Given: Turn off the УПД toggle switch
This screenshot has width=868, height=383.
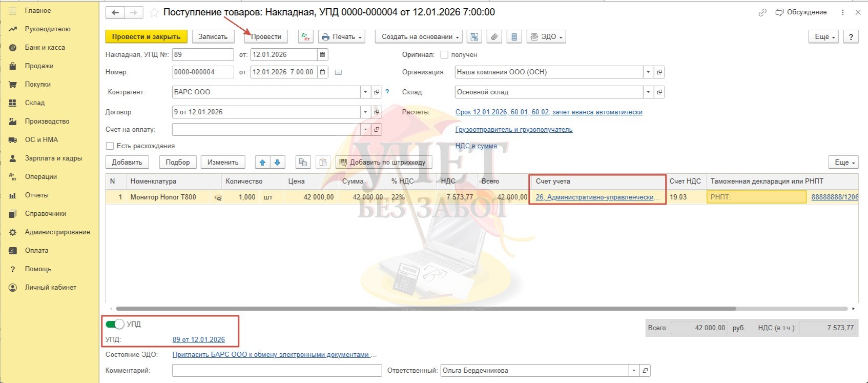Looking at the screenshot, I should pos(115,324).
